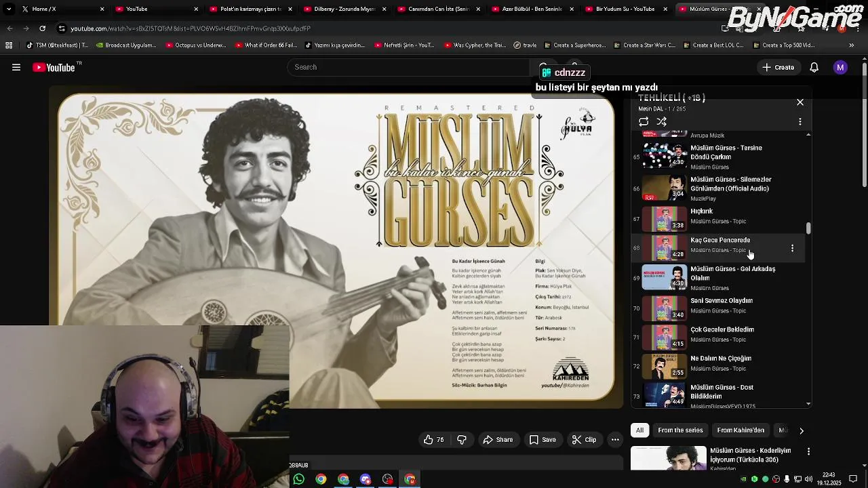868x488 pixels.
Task: Open Create a Superhero bookmark
Action: click(576, 45)
